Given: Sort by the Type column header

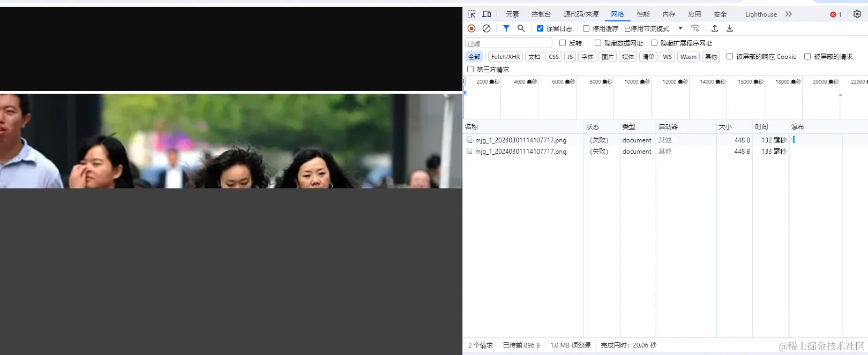Looking at the screenshot, I should point(638,127).
